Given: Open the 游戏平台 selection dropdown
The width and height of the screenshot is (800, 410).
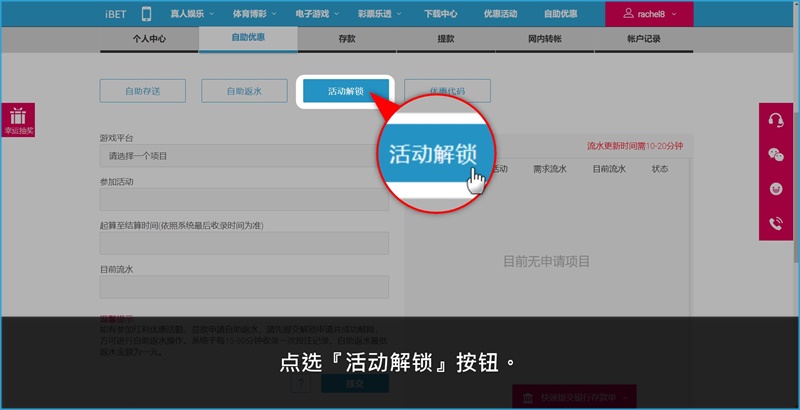Looking at the screenshot, I should click(x=244, y=156).
